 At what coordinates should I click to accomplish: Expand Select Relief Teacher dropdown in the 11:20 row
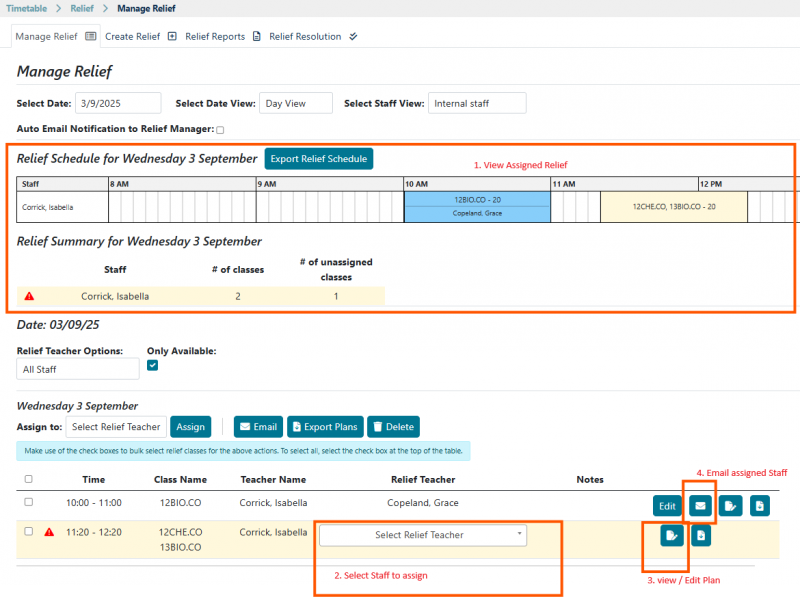(x=422, y=535)
